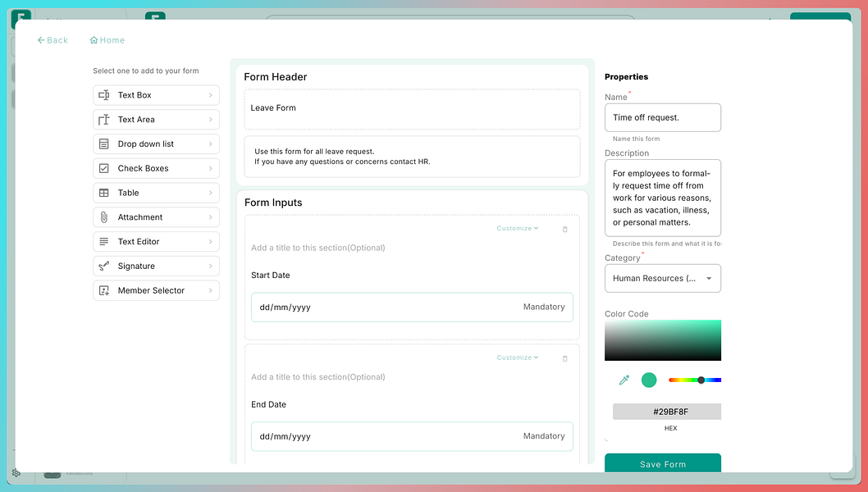Open the settings gear in background window
Image resolution: width=868 pixels, height=492 pixels.
click(x=16, y=472)
